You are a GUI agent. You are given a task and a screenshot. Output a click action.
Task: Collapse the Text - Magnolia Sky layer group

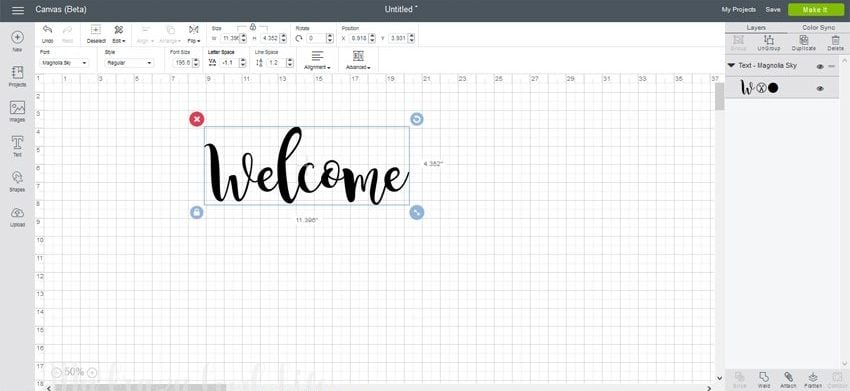point(731,66)
